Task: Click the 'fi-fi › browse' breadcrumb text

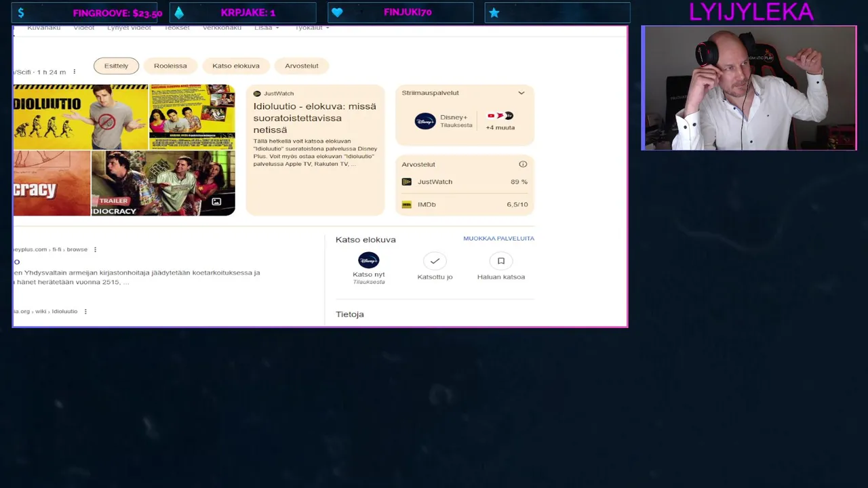Action: [x=70, y=249]
